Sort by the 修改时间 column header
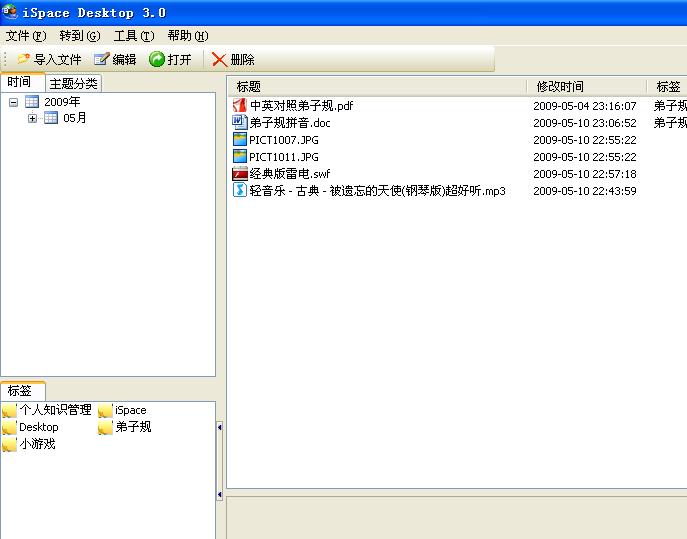This screenshot has height=539, width=687. (x=586, y=86)
